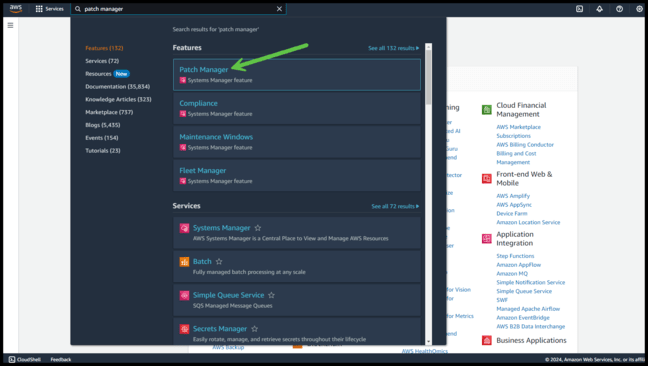Click Secrets Manager service icon
This screenshot has height=366, width=648.
(184, 329)
